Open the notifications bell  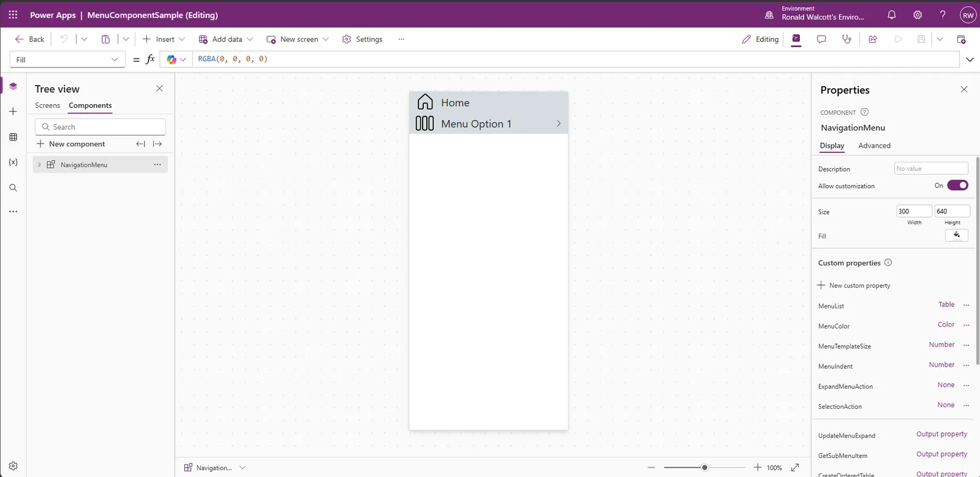(892, 15)
